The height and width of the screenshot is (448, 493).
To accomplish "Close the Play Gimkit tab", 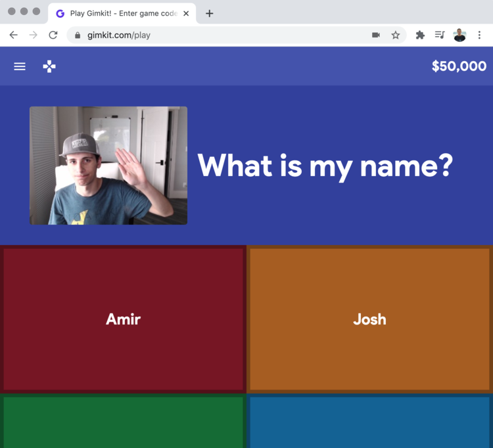I will coord(186,14).
